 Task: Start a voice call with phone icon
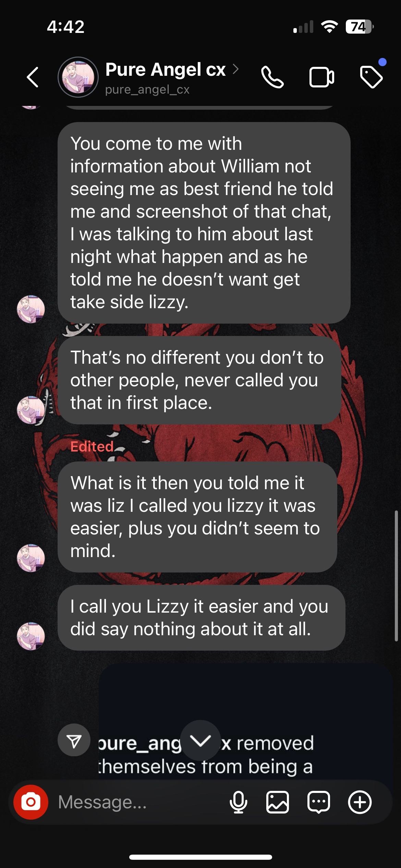[272, 77]
